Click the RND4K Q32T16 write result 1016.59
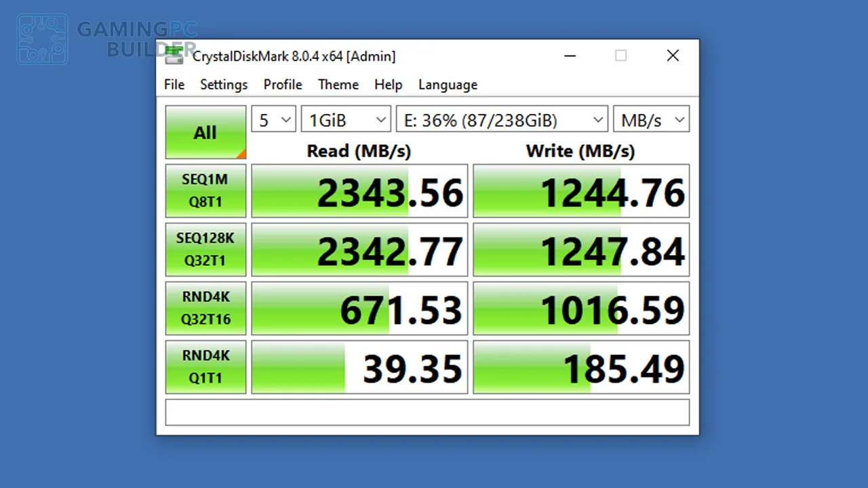The image size is (868, 488). tap(581, 308)
